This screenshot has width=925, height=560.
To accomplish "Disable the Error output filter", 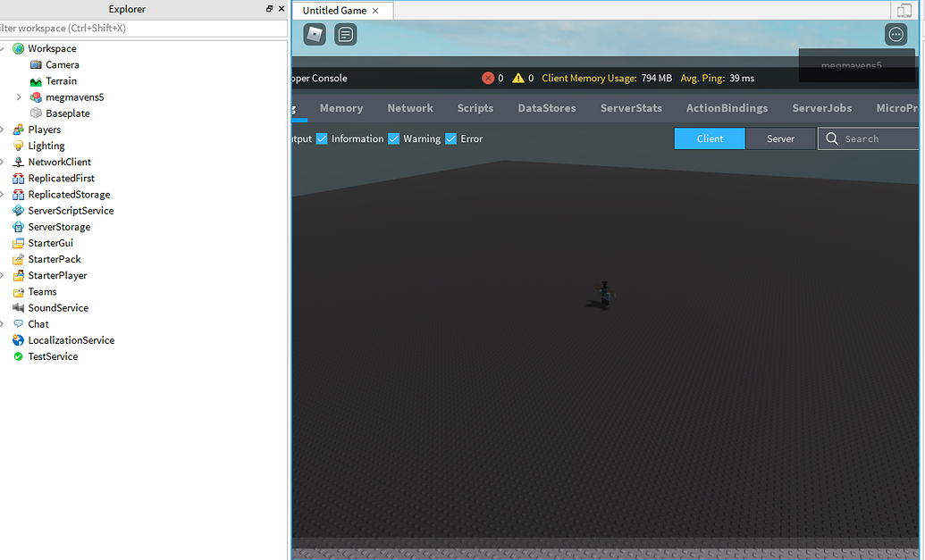I will coord(450,138).
